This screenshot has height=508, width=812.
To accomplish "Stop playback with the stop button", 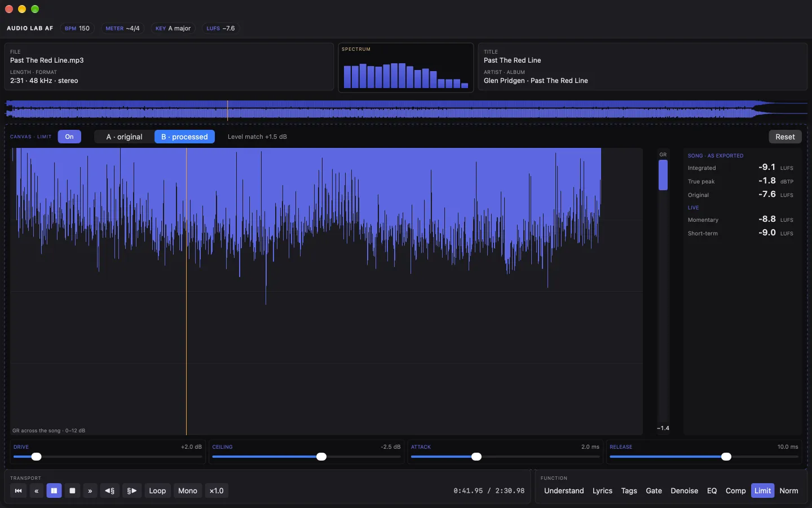I will pos(72,491).
